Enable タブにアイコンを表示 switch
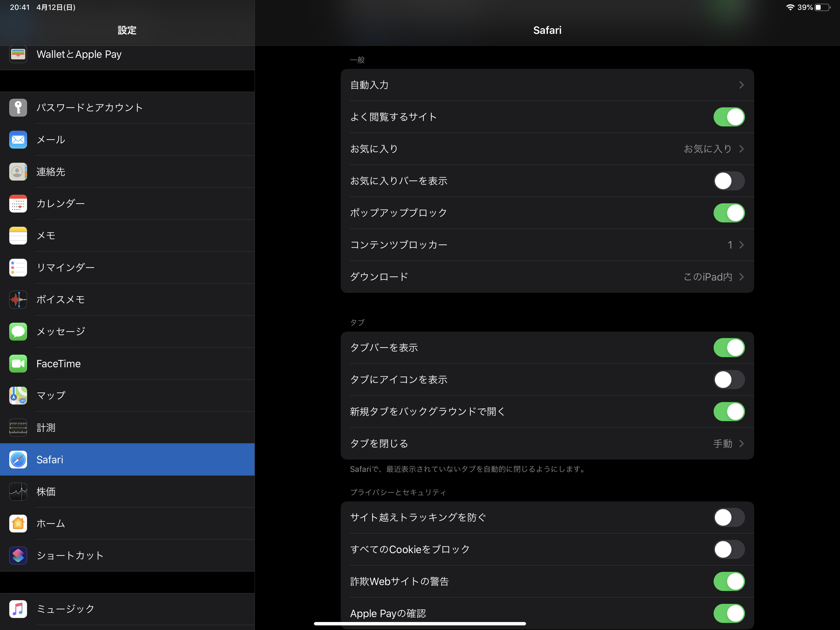840x630 pixels. click(729, 380)
